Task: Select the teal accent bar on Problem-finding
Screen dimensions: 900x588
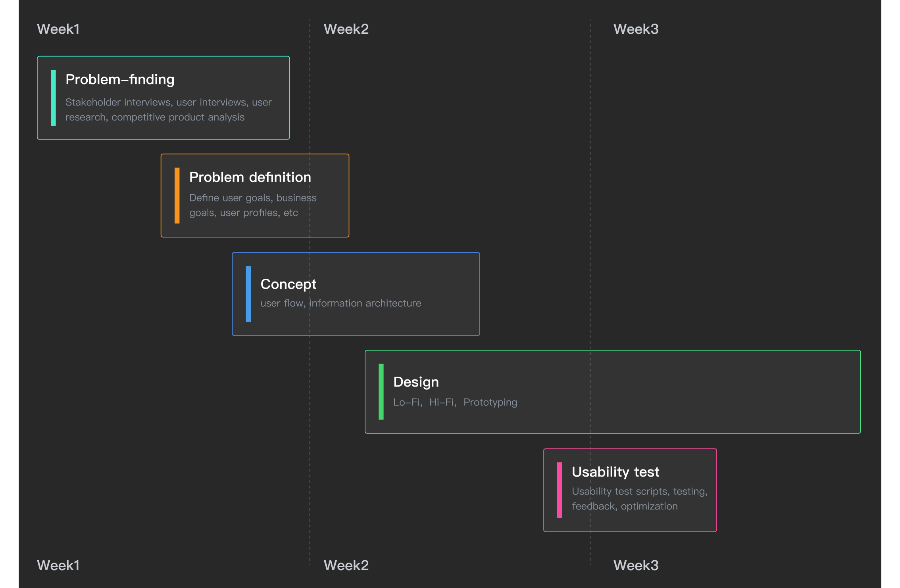Action: 53,98
